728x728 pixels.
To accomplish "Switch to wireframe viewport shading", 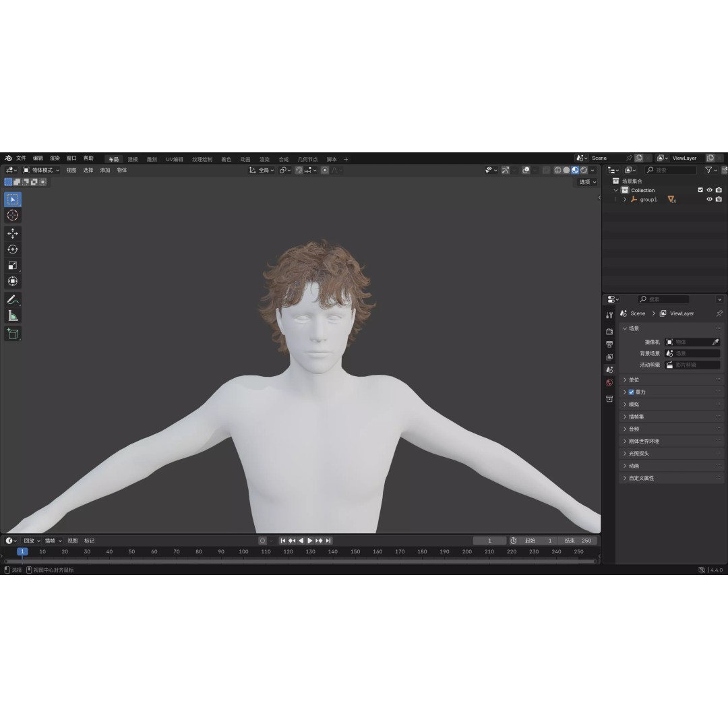I will [x=557, y=171].
